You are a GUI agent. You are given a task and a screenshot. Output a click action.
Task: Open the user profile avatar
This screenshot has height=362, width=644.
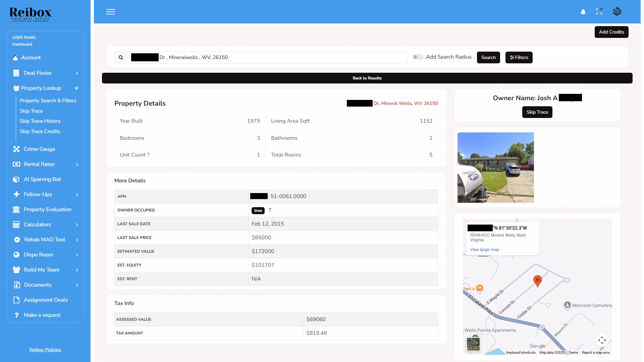[616, 12]
